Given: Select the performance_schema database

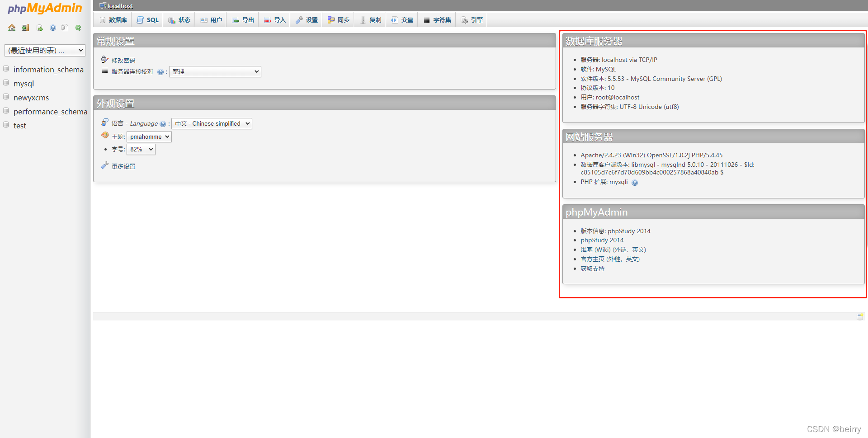Looking at the screenshot, I should [50, 112].
